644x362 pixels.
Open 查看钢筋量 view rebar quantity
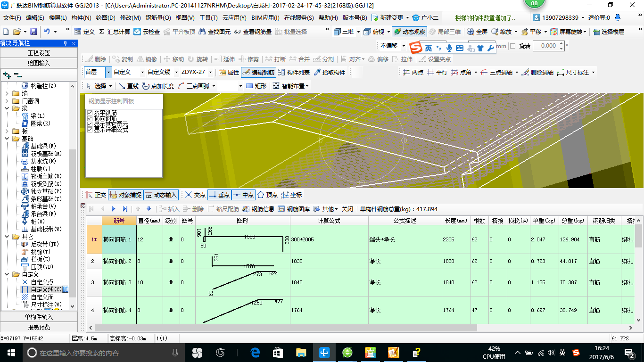point(253,32)
